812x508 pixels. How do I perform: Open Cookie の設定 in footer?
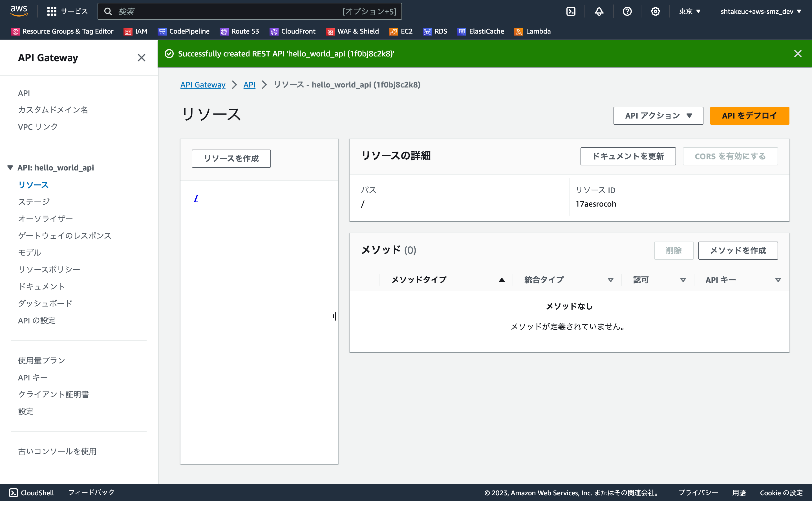781,493
